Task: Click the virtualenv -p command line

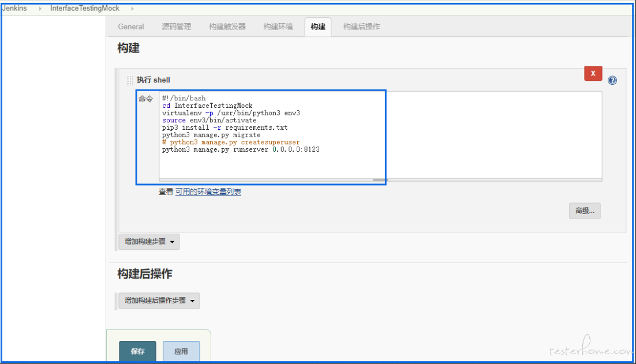Action: pyautogui.click(x=231, y=113)
